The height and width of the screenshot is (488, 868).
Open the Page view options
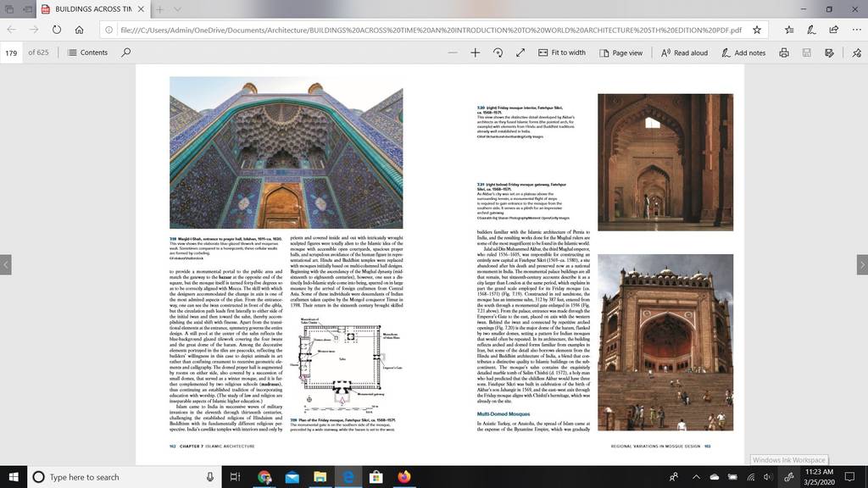pyautogui.click(x=620, y=53)
